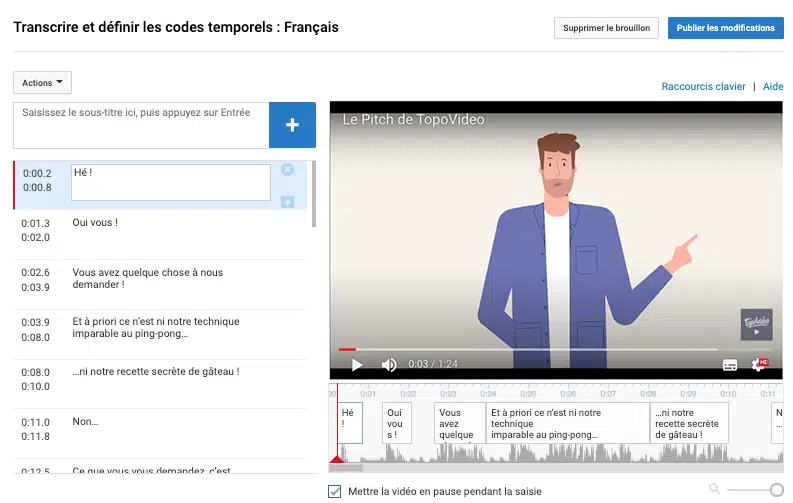This screenshot has height=503, width=793.
Task: Open the "Aide" link
Action: [773, 86]
